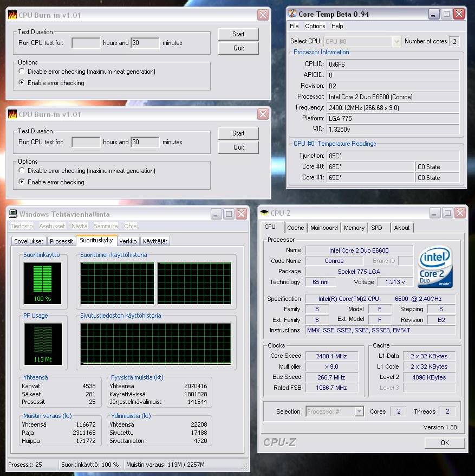The height and width of the screenshot is (476, 475).
Task: Open the Options menu in Core Temp
Action: pos(315,26)
